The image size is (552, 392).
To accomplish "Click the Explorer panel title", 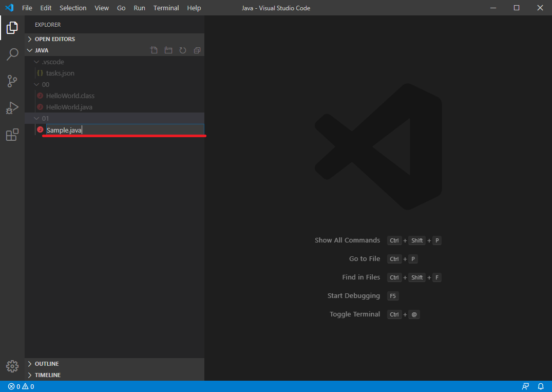I will coord(48,25).
